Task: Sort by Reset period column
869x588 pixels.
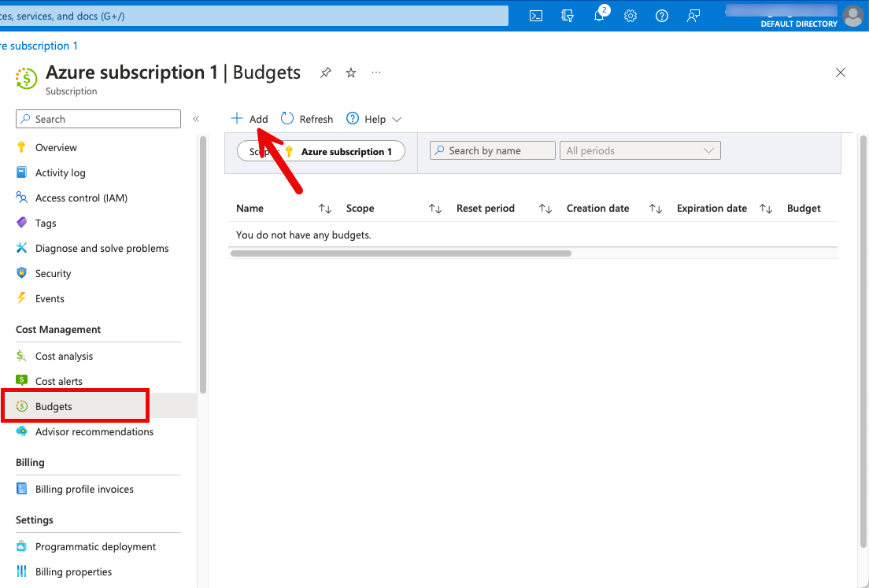Action: coord(545,209)
